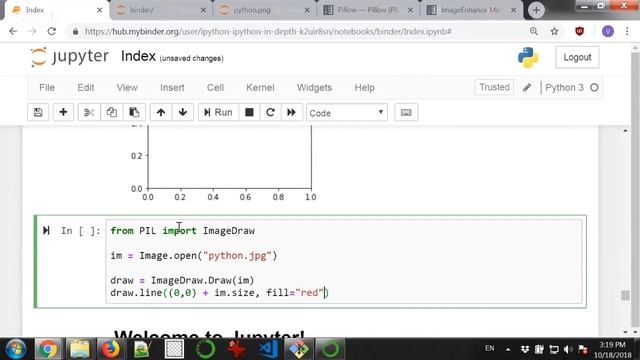This screenshot has width=640, height=360.
Task: Open File Explorer from the taskbar
Action: [x=80, y=349]
